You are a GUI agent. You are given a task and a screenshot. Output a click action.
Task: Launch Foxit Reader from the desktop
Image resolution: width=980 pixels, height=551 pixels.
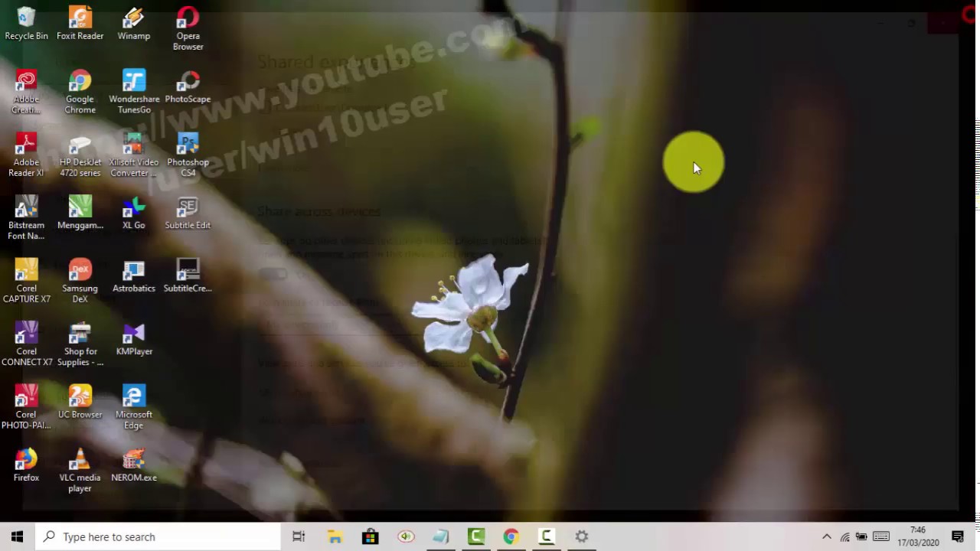tap(80, 24)
